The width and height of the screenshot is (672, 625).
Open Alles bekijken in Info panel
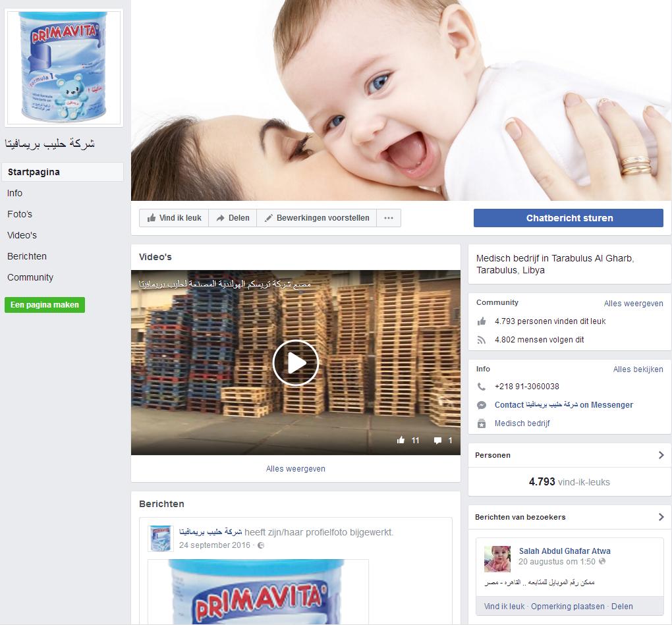[x=638, y=369]
